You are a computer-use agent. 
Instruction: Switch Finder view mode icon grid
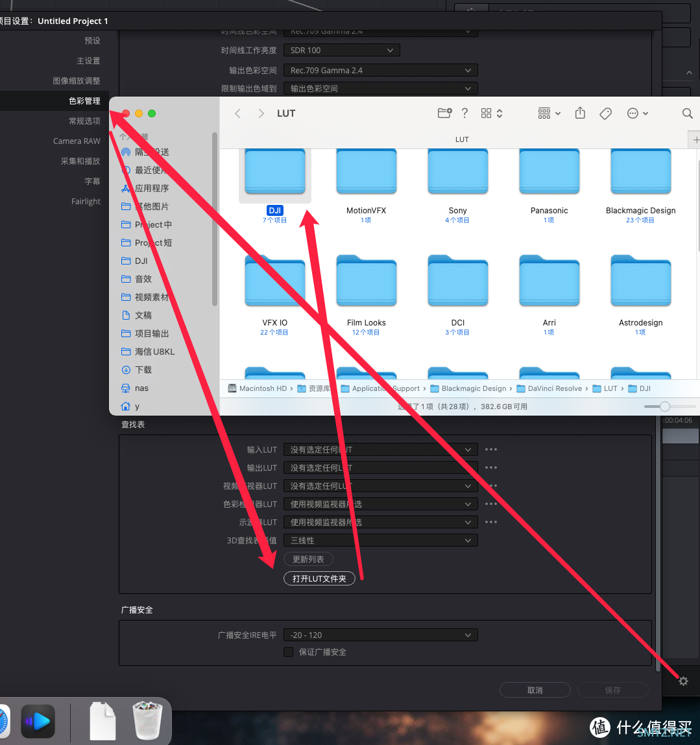[x=491, y=113]
